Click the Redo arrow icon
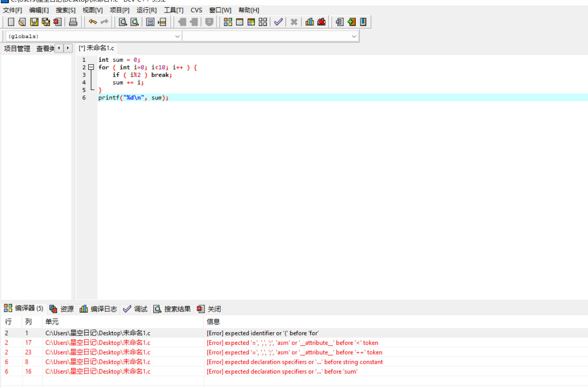The image size is (588, 388). click(x=105, y=22)
